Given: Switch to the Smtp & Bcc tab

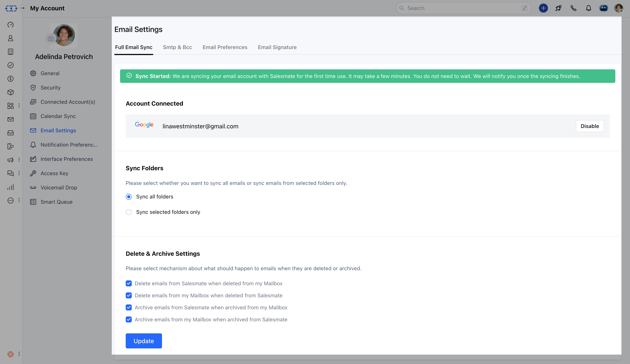Looking at the screenshot, I should (x=177, y=47).
